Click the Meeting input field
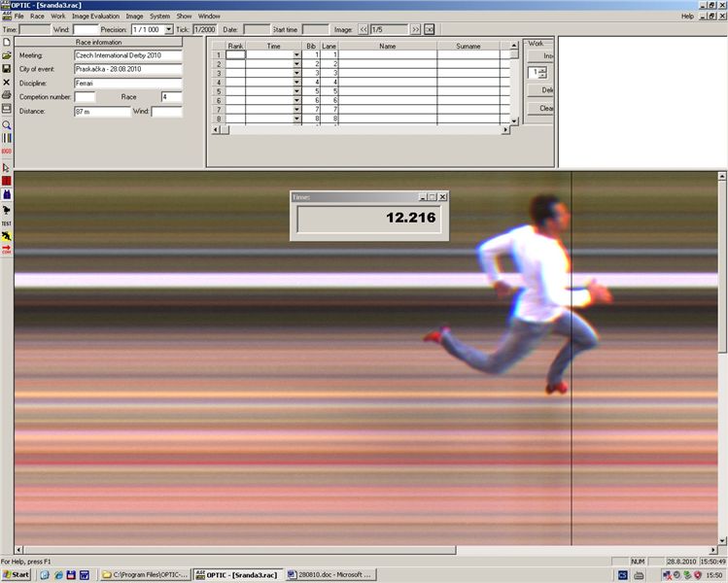728x583 pixels. [x=127, y=55]
